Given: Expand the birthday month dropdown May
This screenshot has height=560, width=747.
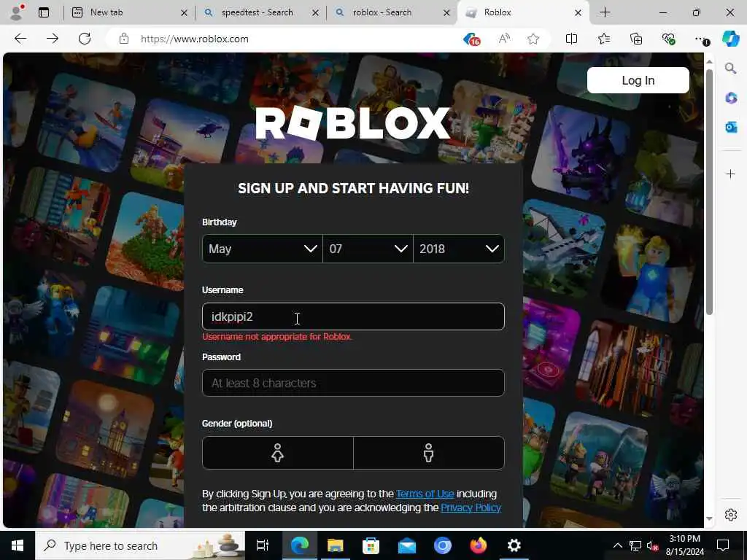Looking at the screenshot, I should coord(263,249).
